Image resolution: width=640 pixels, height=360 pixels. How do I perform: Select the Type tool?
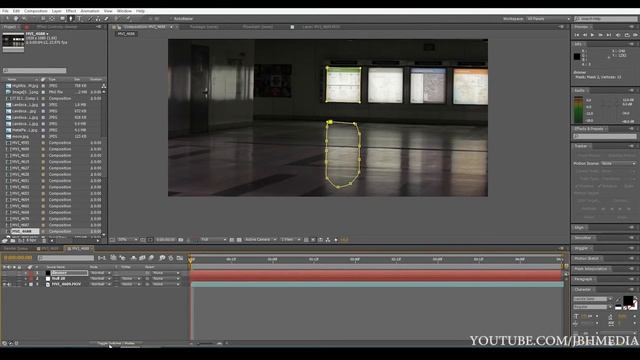(80, 19)
